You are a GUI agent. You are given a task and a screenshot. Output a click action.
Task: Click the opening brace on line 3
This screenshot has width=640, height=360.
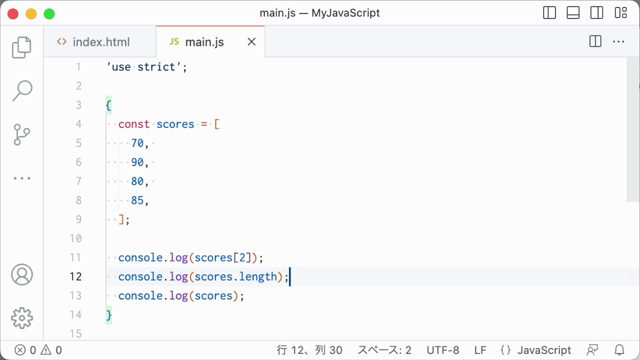[109, 105]
